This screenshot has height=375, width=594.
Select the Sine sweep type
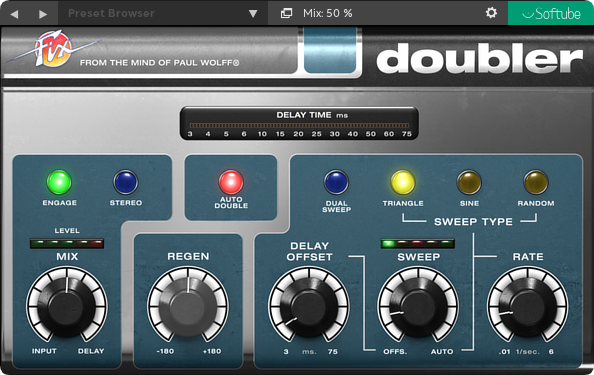click(469, 182)
